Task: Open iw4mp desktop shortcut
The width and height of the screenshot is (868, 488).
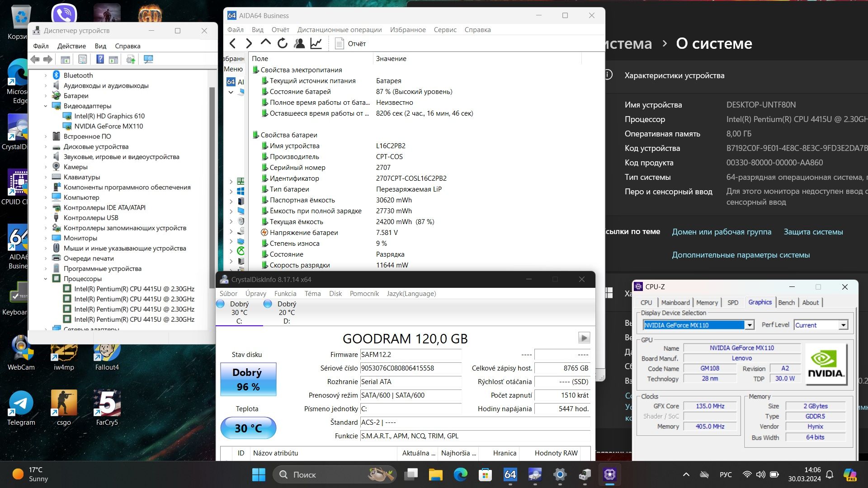Action: click(64, 357)
